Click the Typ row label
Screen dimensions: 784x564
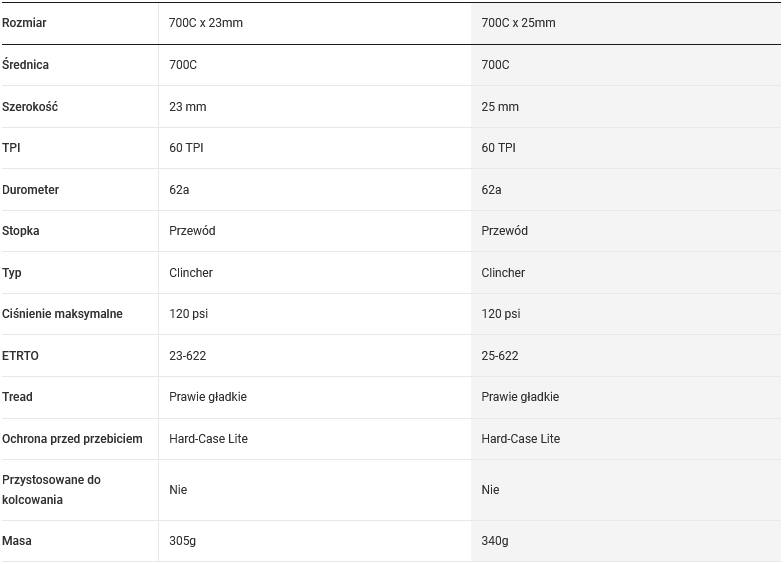click(12, 273)
